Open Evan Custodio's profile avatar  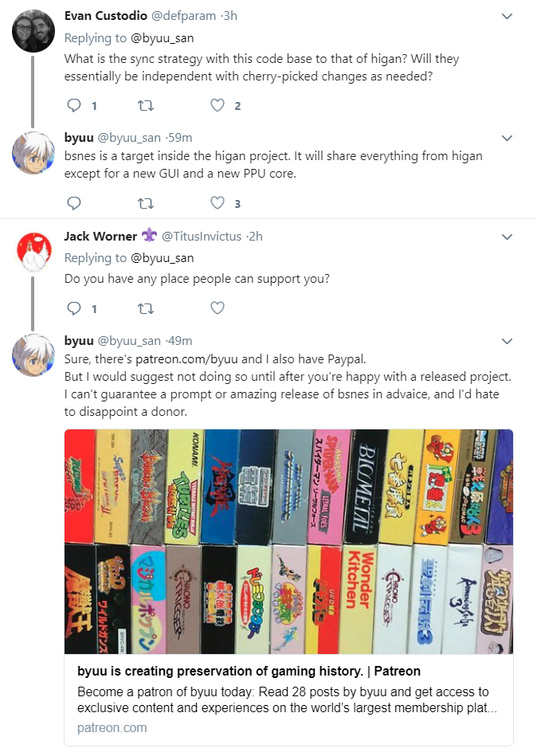[33, 31]
